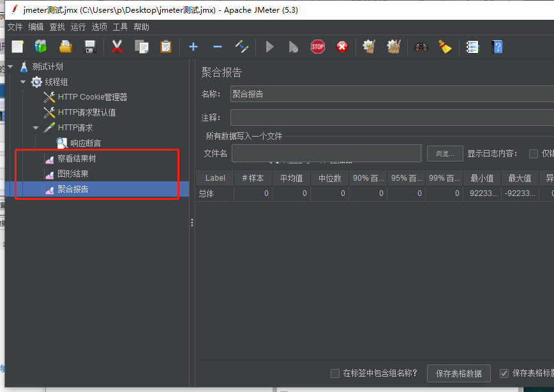
Task: Click the 名称 input field
Action: tap(392, 94)
